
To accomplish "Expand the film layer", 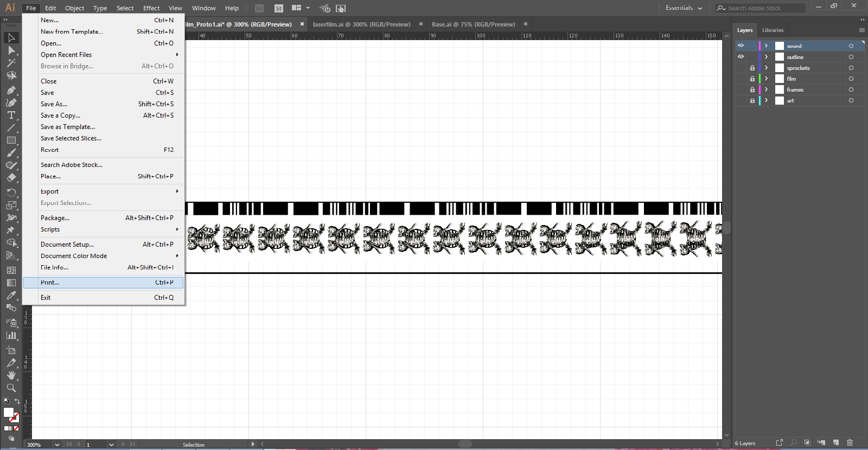I will click(767, 79).
